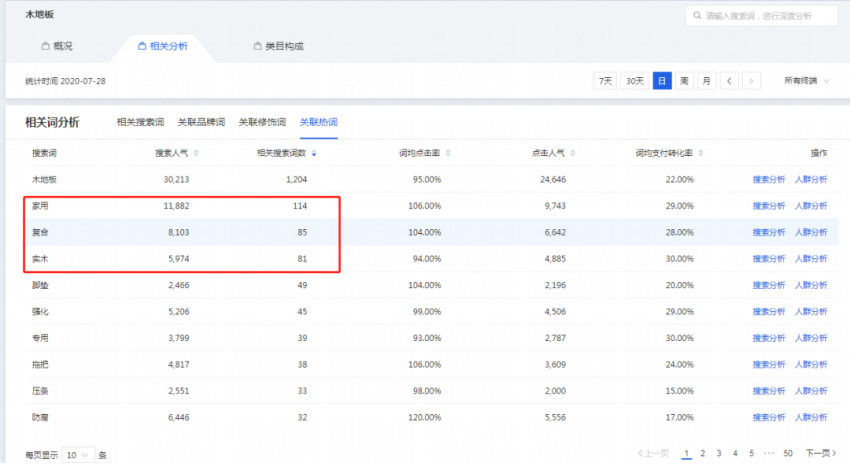Open 人群分析 for 实木 row
The image size is (851, 464).
(x=811, y=259)
